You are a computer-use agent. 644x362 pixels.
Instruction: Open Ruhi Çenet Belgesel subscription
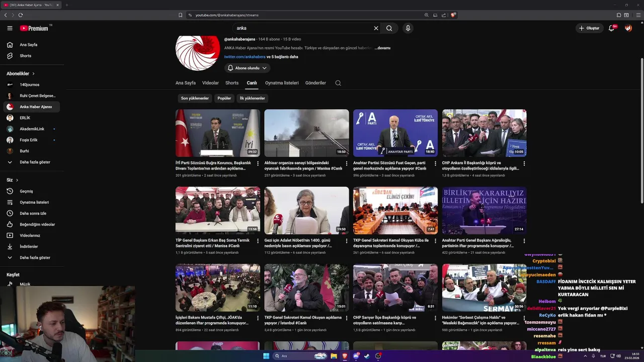(32, 96)
